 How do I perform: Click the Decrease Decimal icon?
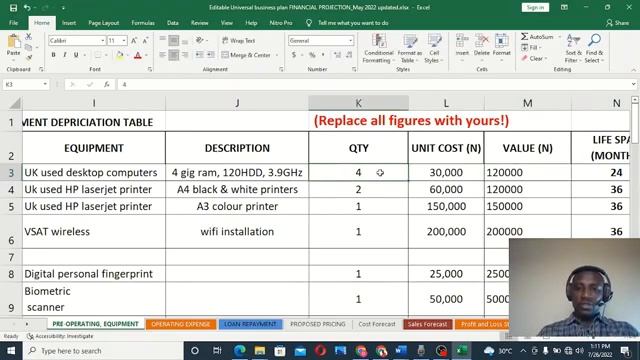[349, 55]
